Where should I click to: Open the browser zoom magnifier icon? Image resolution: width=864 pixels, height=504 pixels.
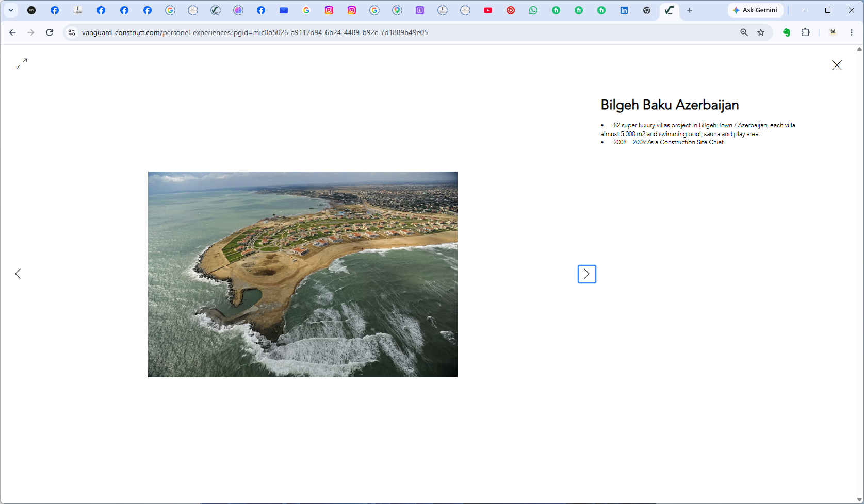pos(744,32)
